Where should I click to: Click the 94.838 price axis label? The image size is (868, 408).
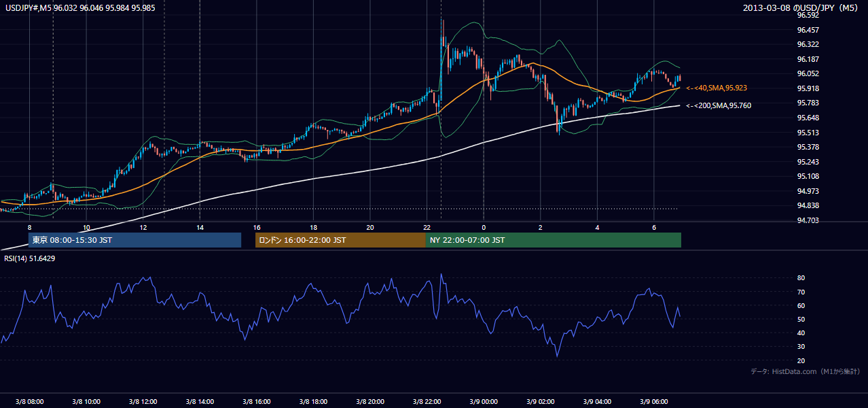807,205
